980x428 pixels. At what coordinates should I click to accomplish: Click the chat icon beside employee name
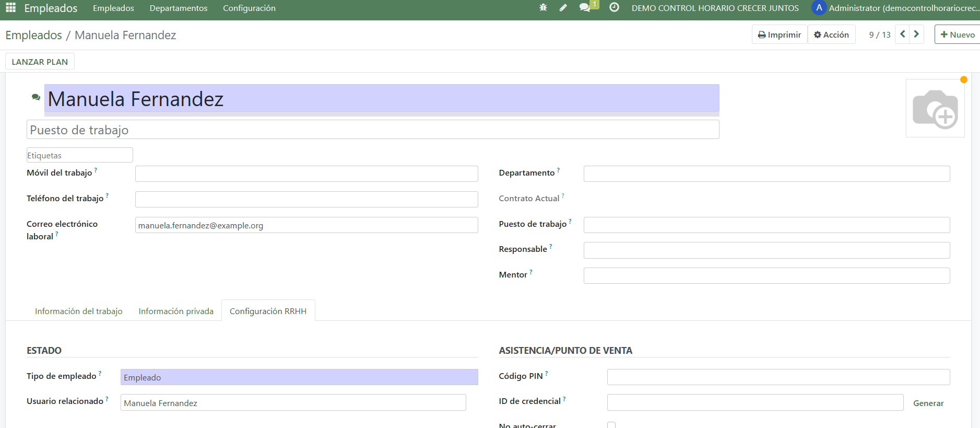point(36,97)
